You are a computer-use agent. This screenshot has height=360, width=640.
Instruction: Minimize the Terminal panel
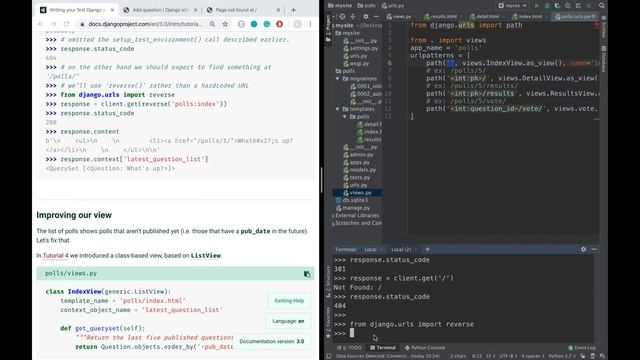pyautogui.click(x=594, y=249)
